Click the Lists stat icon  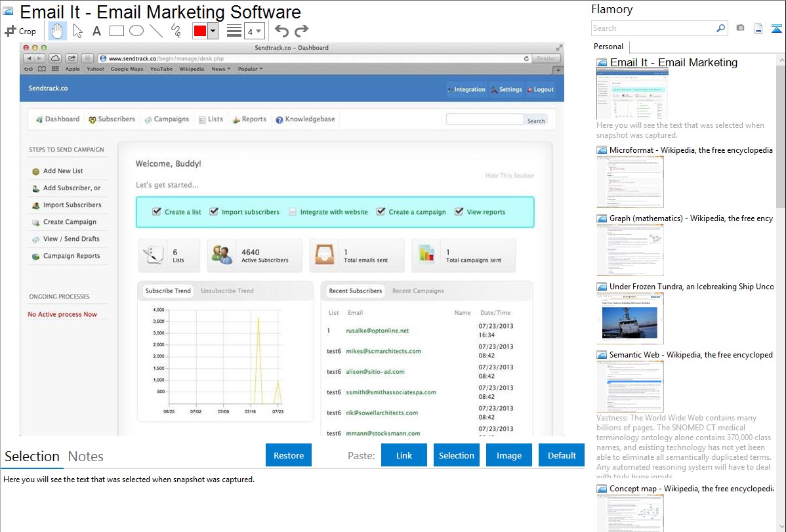pyautogui.click(x=154, y=255)
